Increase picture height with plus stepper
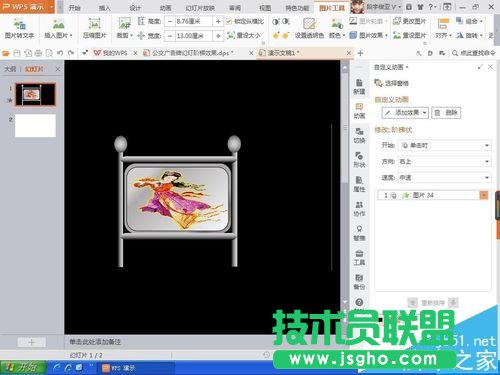Screen dimensions: 500x375 click(x=218, y=21)
